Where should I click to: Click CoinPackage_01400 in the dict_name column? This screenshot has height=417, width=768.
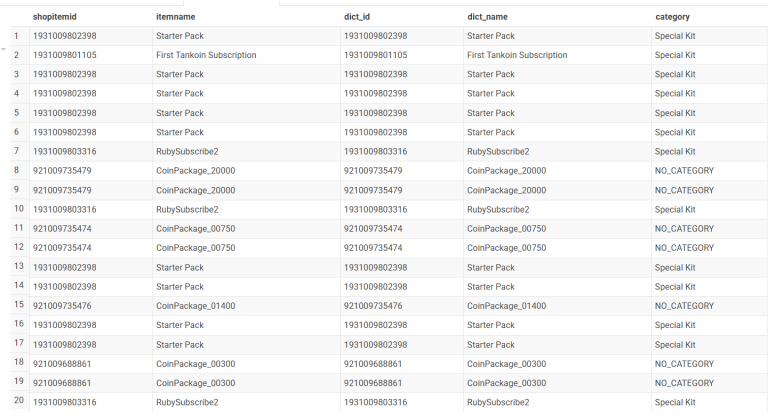(x=506, y=306)
